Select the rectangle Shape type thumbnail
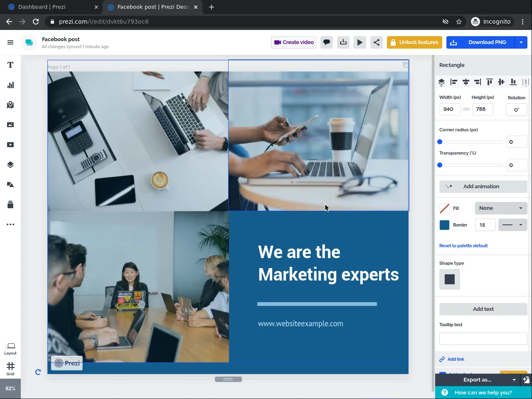Image resolution: width=532 pixels, height=399 pixels. click(x=450, y=279)
